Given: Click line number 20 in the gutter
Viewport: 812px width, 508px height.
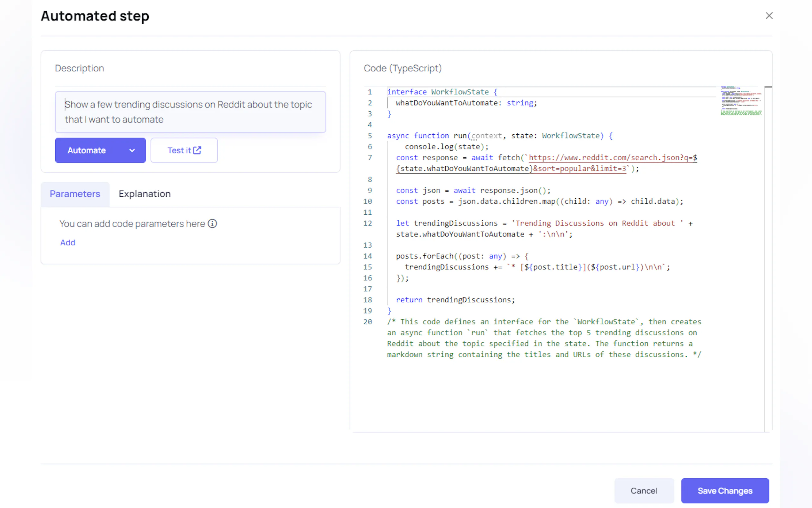Looking at the screenshot, I should [368, 321].
